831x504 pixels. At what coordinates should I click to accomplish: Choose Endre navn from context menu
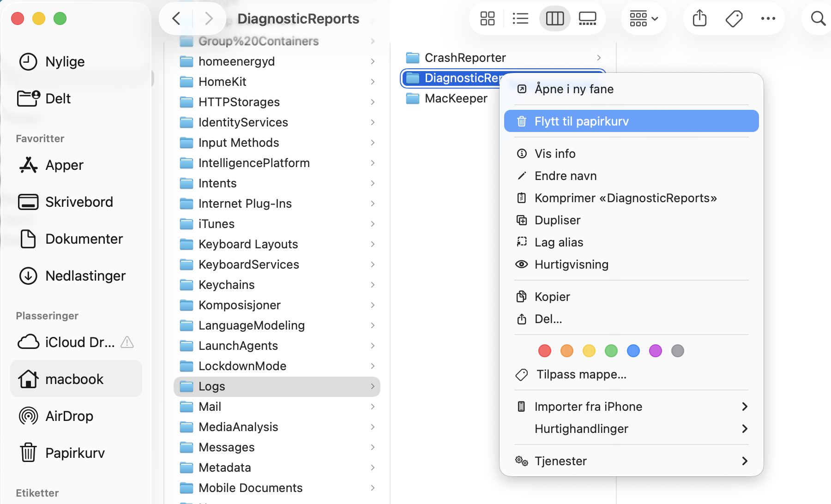coord(631,176)
